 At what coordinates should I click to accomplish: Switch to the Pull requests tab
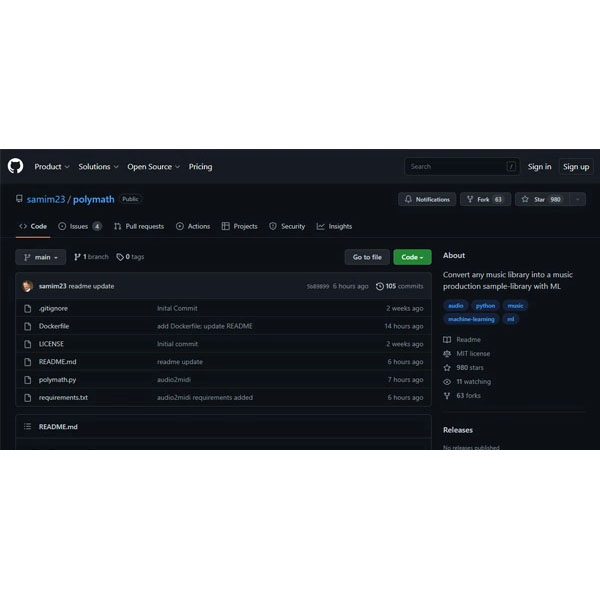pyautogui.click(x=138, y=226)
